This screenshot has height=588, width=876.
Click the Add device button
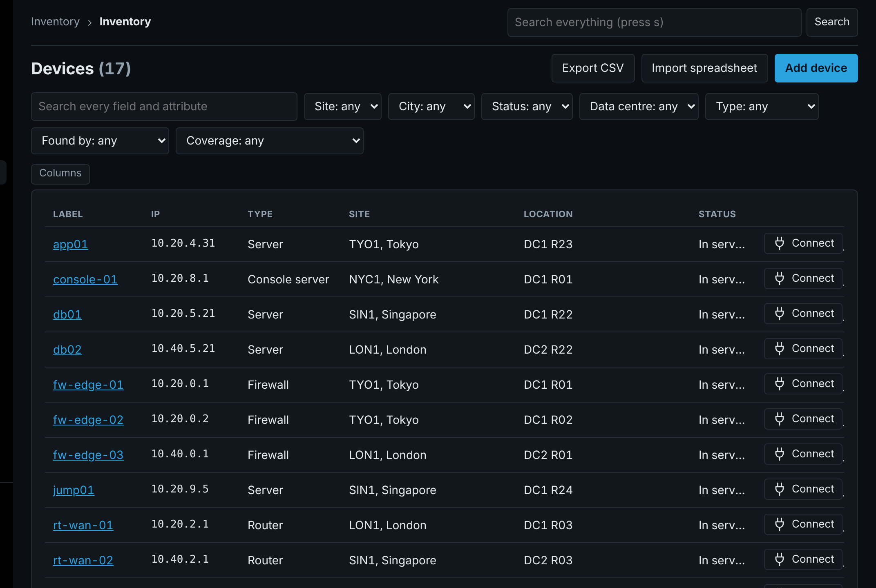pyautogui.click(x=816, y=68)
